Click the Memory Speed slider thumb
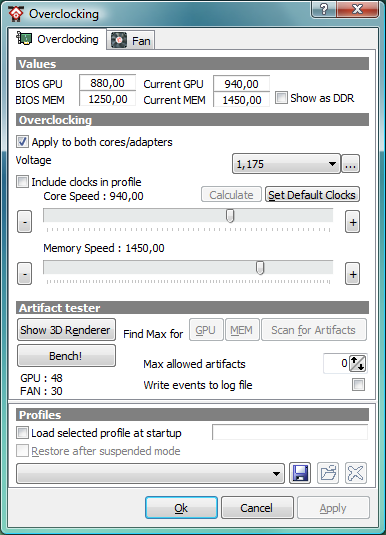386x535 pixels. pos(260,268)
